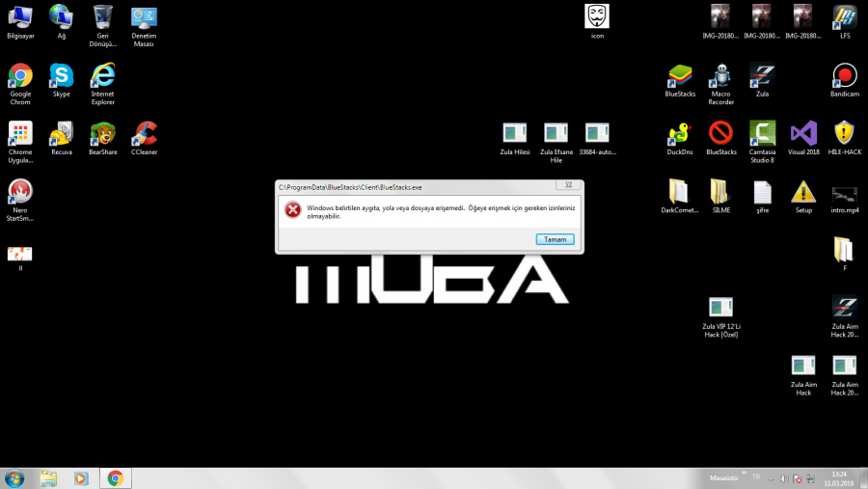Click the Tamam button in the error dialog
Screen dimensions: 868x489
[x=555, y=239]
